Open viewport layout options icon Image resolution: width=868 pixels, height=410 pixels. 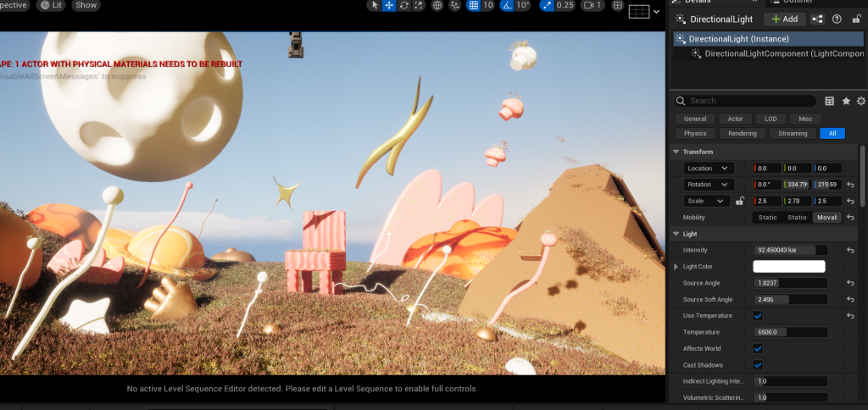tap(618, 5)
